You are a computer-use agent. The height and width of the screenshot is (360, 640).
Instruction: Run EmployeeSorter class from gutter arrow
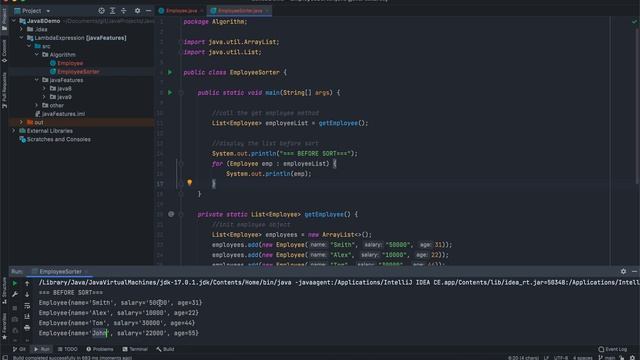point(170,72)
